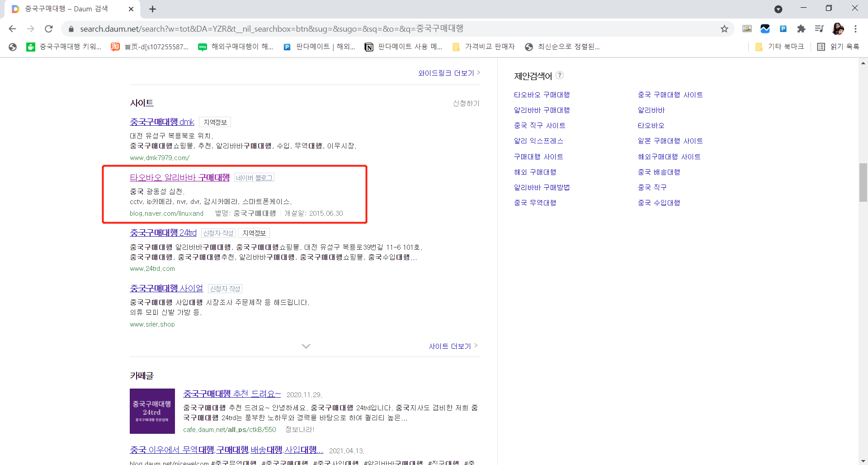
Task: Click 지역정보 tag next to dmk
Action: click(215, 122)
